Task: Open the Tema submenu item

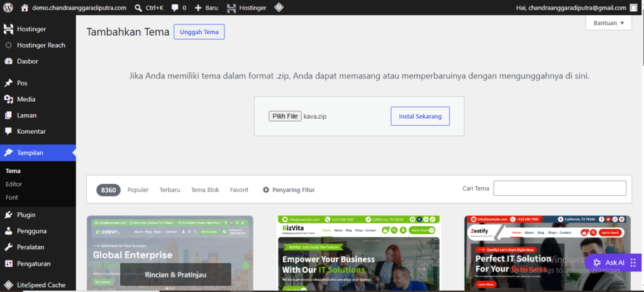Action: tap(13, 171)
